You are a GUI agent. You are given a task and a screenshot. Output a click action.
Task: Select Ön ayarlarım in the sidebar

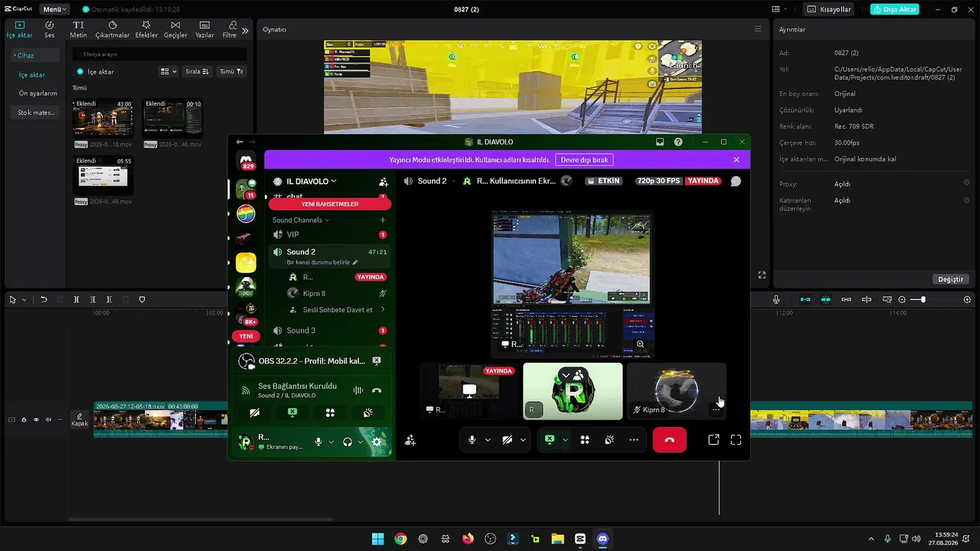[38, 93]
